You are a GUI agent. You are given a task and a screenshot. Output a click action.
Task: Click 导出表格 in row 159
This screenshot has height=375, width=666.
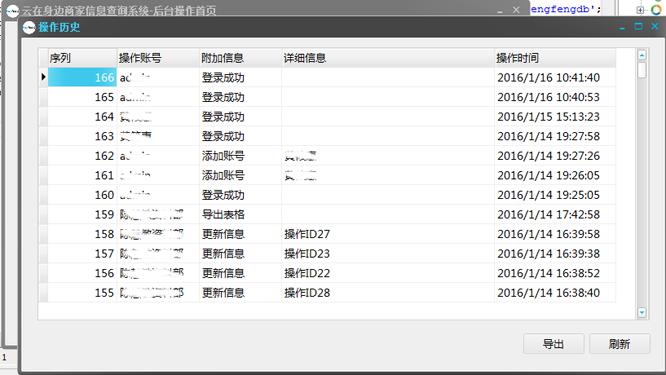[x=223, y=214]
